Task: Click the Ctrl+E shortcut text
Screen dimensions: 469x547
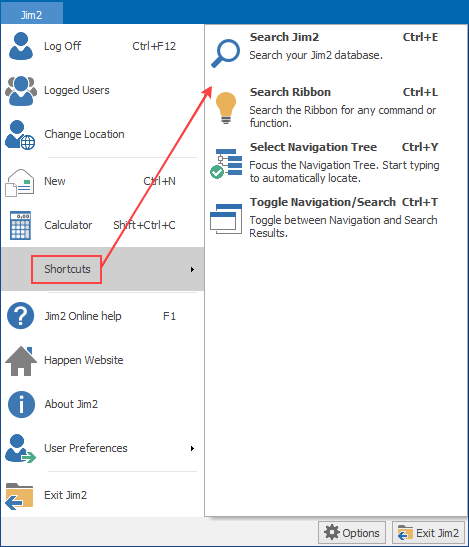Action: pyautogui.click(x=420, y=37)
